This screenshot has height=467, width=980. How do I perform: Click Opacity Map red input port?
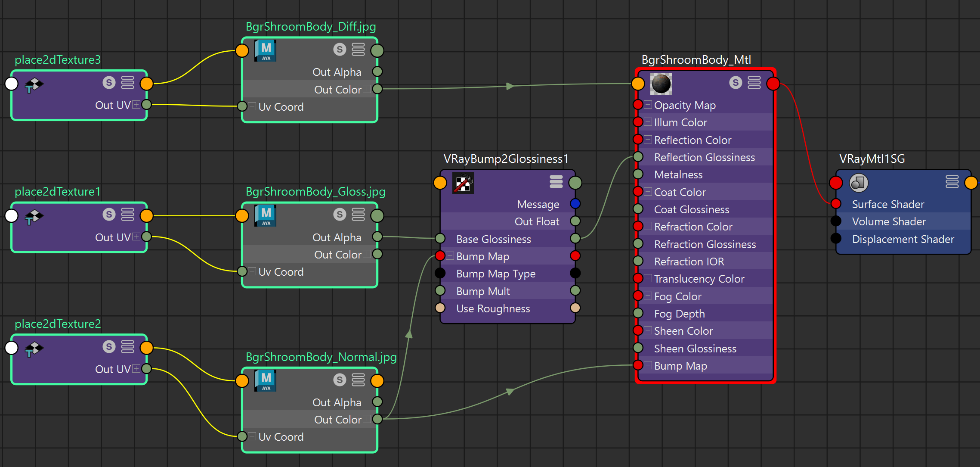point(638,105)
